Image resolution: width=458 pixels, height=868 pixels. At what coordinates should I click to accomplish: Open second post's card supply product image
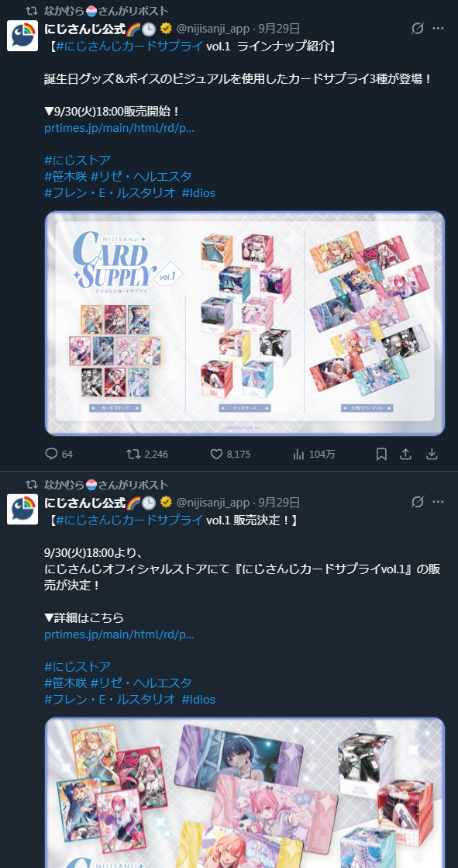pos(244,793)
